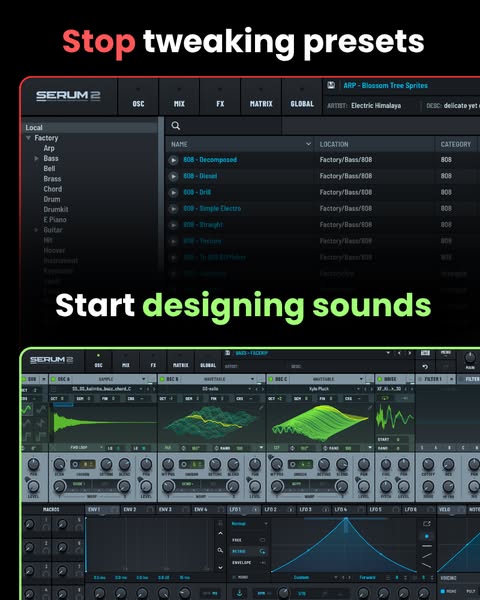Image resolution: width=480 pixels, height=600 pixels.
Task: Click the NAME column sort arrow
Action: [x=308, y=144]
